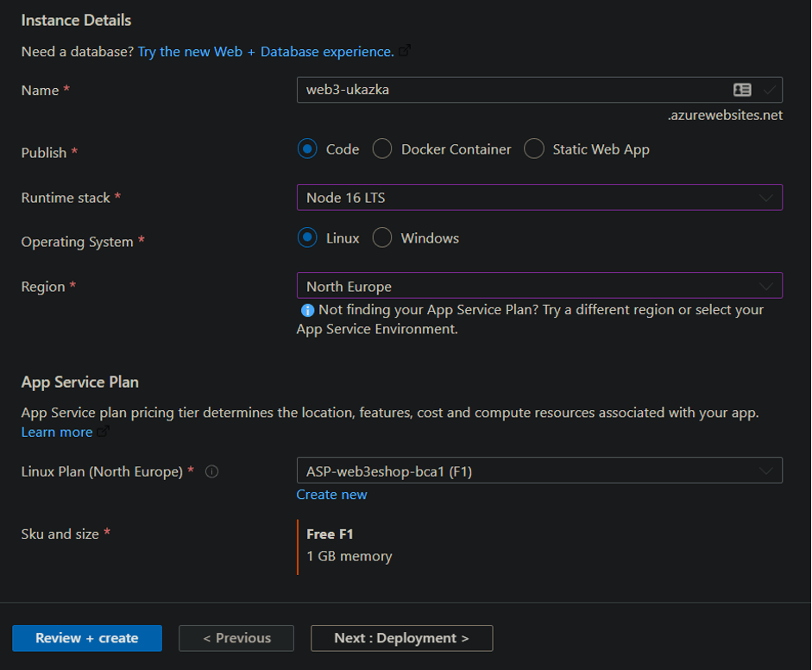
Task: Expand the Region dropdown set to North Europe
Action: tap(539, 287)
